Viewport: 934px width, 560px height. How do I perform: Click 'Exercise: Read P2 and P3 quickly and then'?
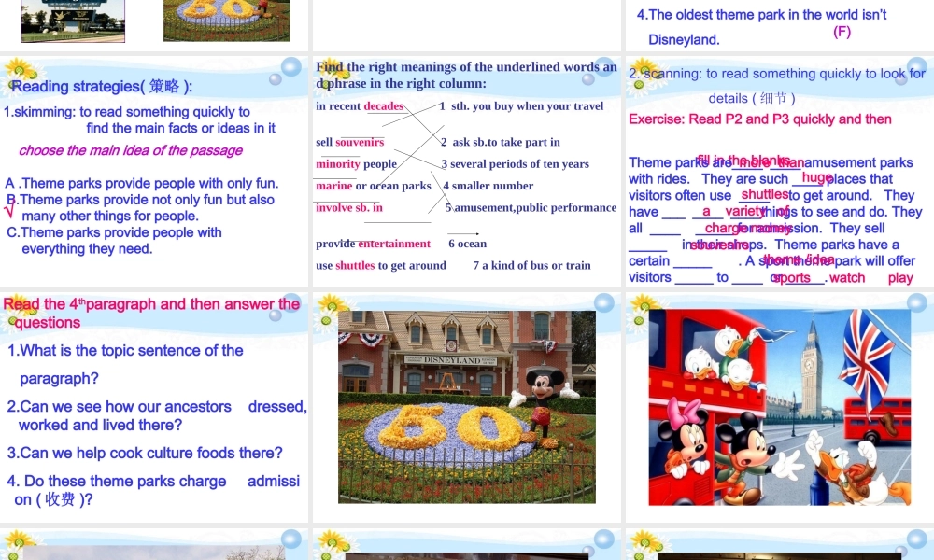(760, 119)
